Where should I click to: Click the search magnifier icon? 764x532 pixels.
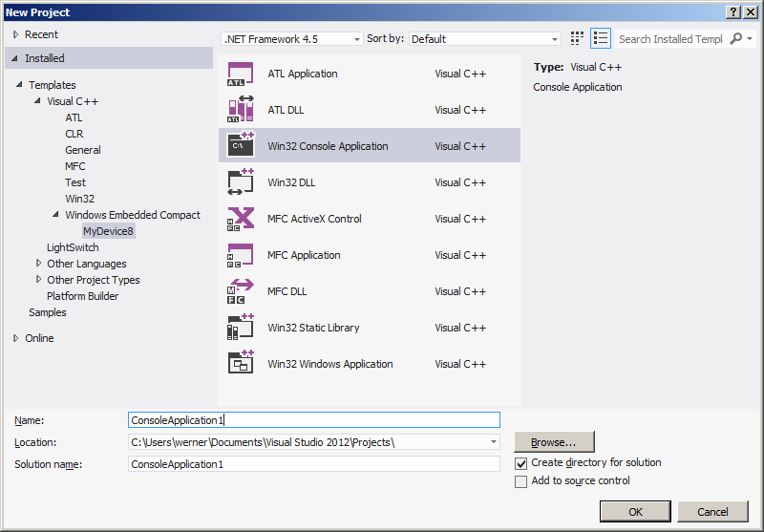coord(735,38)
